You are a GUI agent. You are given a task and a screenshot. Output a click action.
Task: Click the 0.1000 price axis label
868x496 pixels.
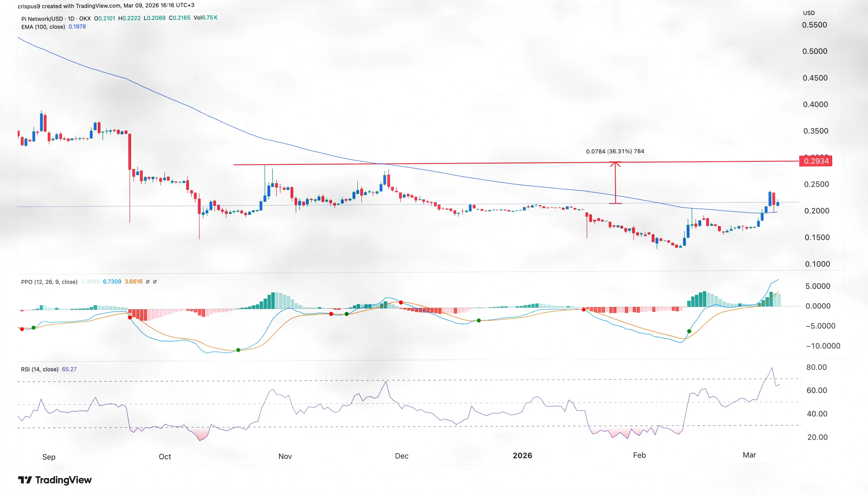click(x=818, y=264)
